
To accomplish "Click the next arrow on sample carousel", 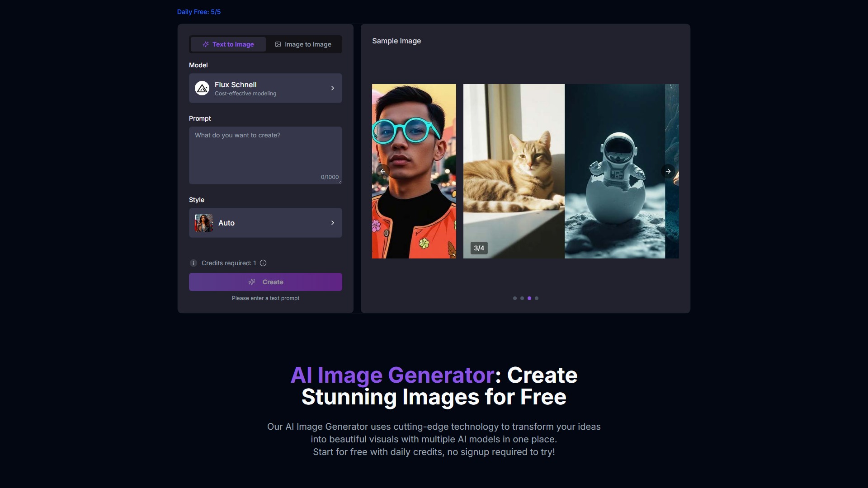I will coord(668,171).
